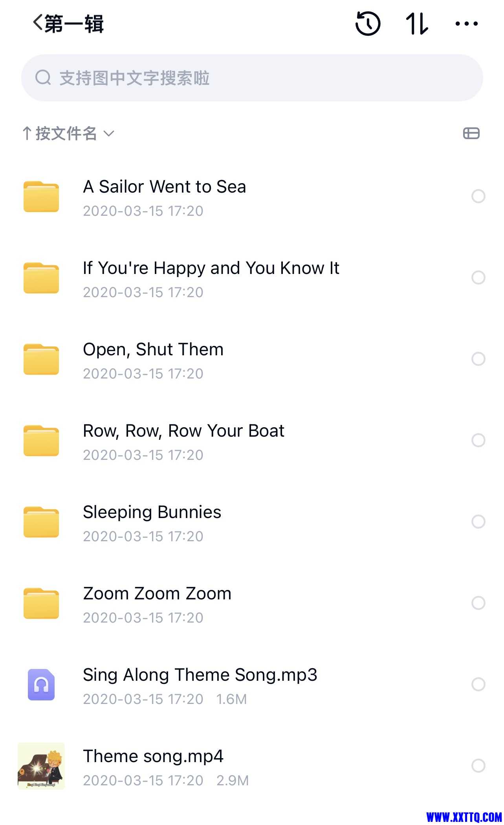Viewport: 504px width, 825px height.
Task: Select the Sleeping Bunnies radio circle
Action: (478, 522)
